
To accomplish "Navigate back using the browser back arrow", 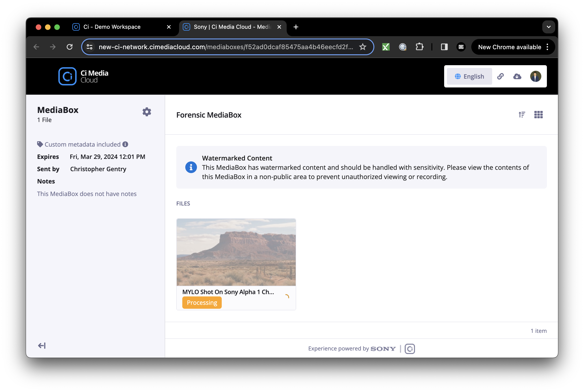I will 36,47.
